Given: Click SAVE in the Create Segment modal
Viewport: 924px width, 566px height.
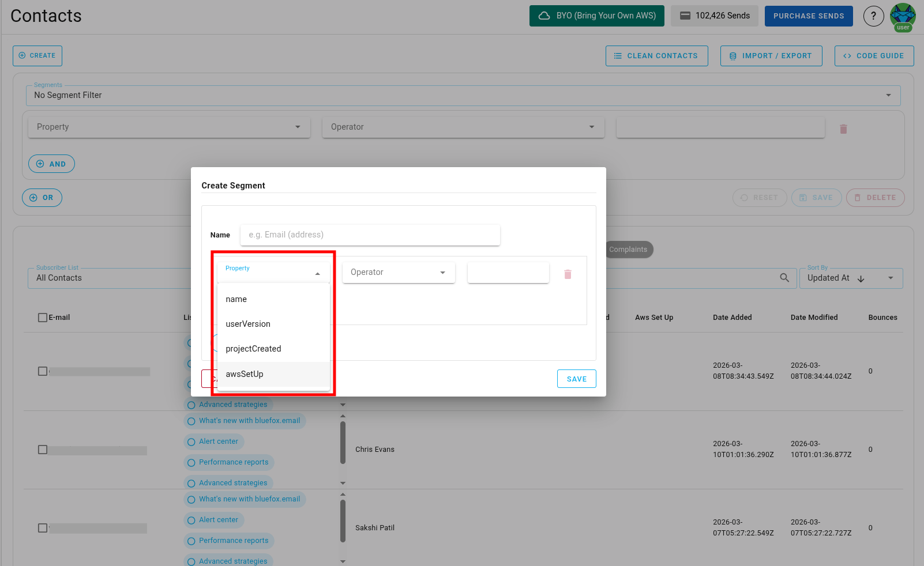Looking at the screenshot, I should pyautogui.click(x=576, y=379).
